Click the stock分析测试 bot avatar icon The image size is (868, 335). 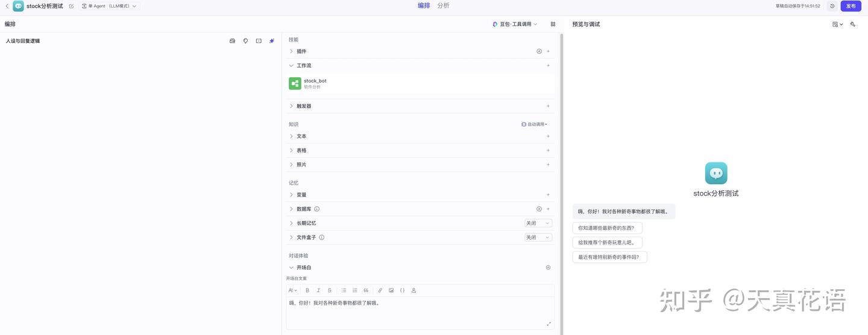click(18, 6)
